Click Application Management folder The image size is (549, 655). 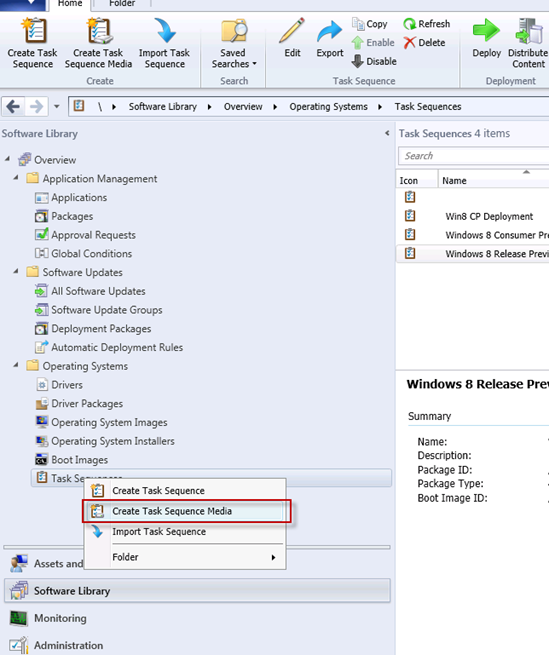click(x=92, y=179)
